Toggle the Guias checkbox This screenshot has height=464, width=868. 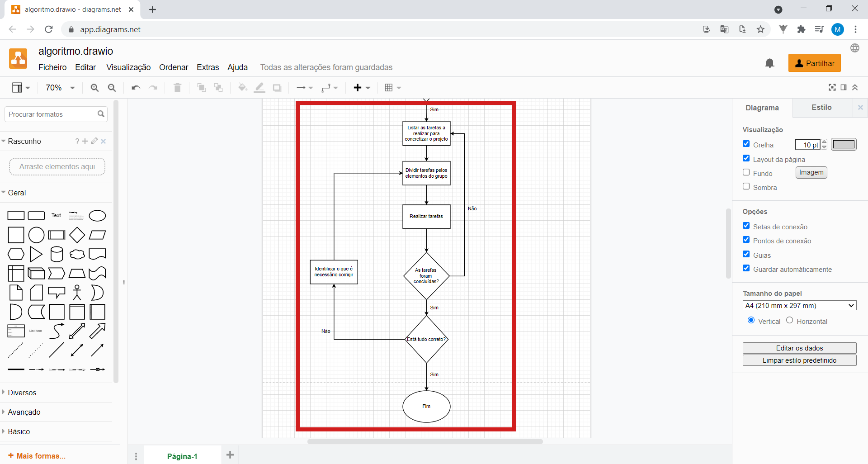point(746,254)
